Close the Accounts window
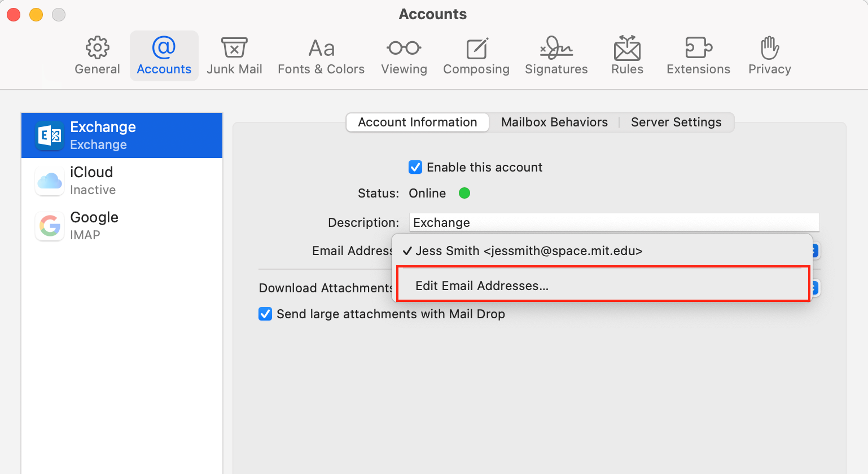Viewport: 868px width, 474px height. (14, 15)
